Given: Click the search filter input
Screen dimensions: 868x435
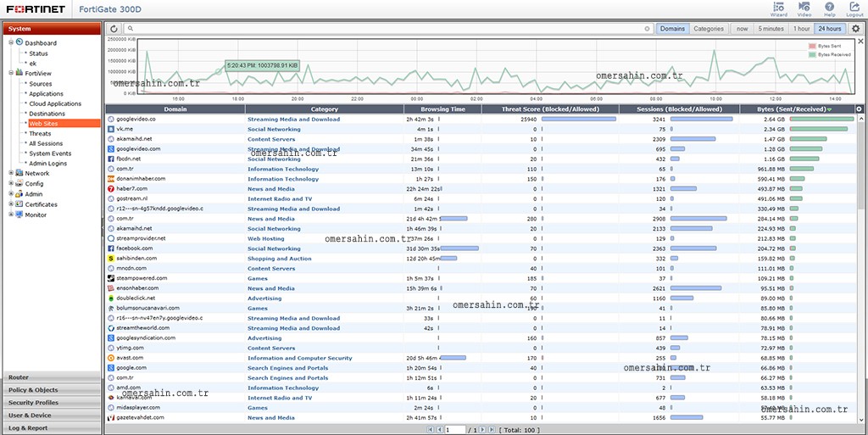Looking at the screenshot, I should 387,29.
